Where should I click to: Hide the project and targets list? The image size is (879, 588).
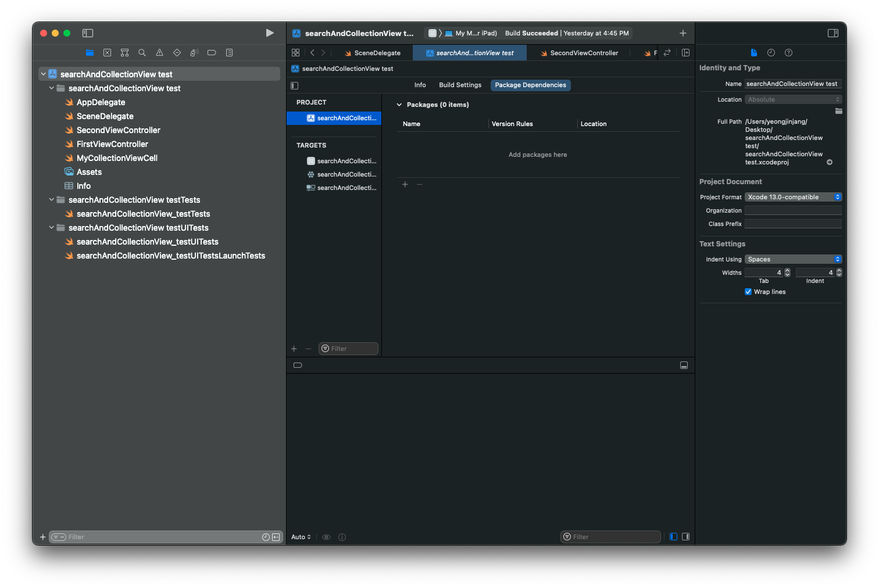coord(295,85)
